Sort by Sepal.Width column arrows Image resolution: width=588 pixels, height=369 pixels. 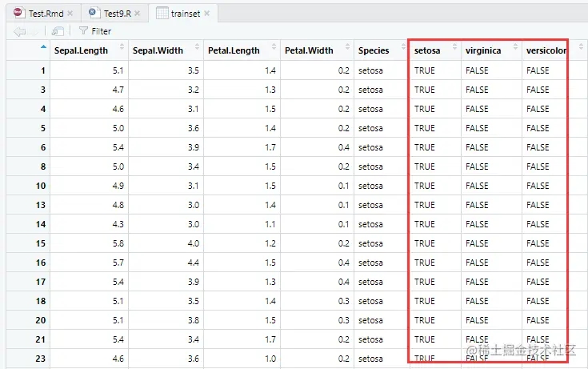[x=198, y=47]
